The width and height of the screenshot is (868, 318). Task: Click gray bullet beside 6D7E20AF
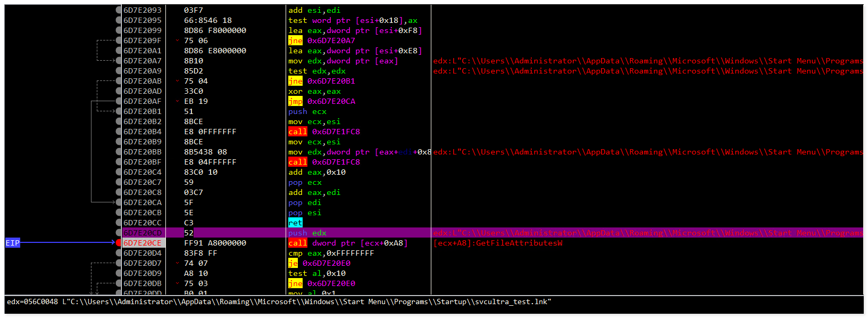pyautogui.click(x=119, y=101)
